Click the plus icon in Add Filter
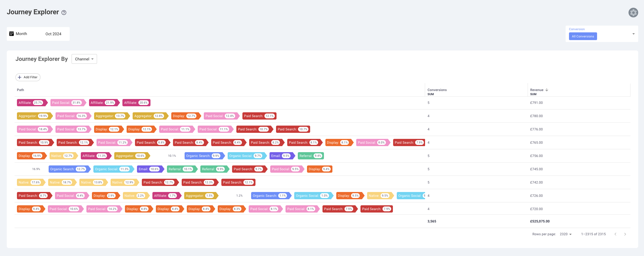Screen dimensions: 644x256 20,77
